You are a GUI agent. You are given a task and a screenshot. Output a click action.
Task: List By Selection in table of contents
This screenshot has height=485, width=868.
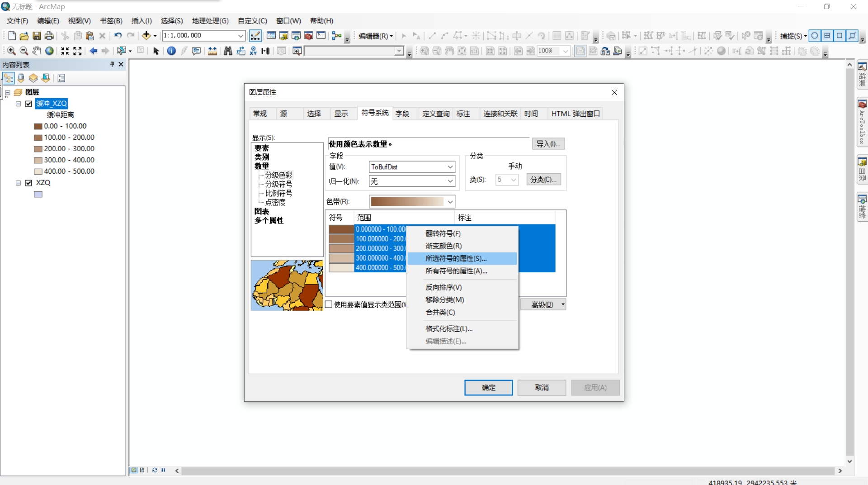[x=46, y=78]
